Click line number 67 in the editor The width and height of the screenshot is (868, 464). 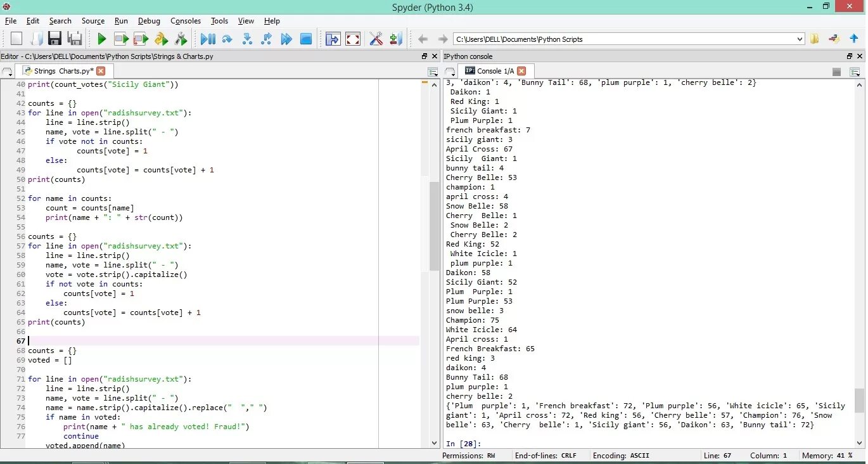(x=21, y=341)
